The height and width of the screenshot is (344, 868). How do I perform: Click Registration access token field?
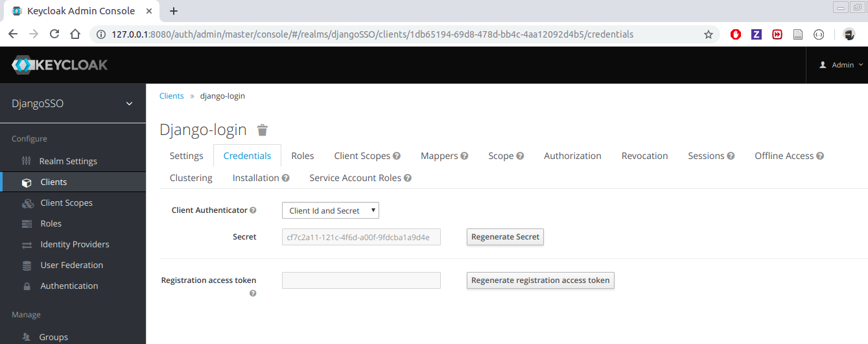pyautogui.click(x=361, y=280)
